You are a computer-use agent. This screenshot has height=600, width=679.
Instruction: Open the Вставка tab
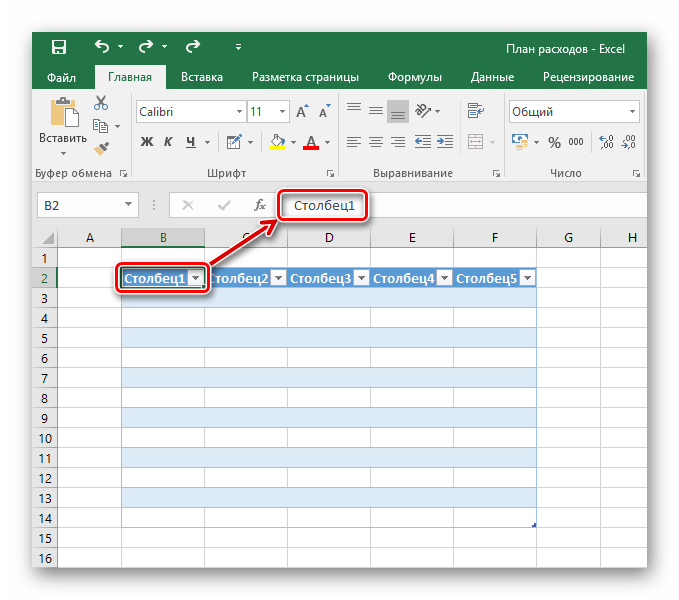click(202, 77)
